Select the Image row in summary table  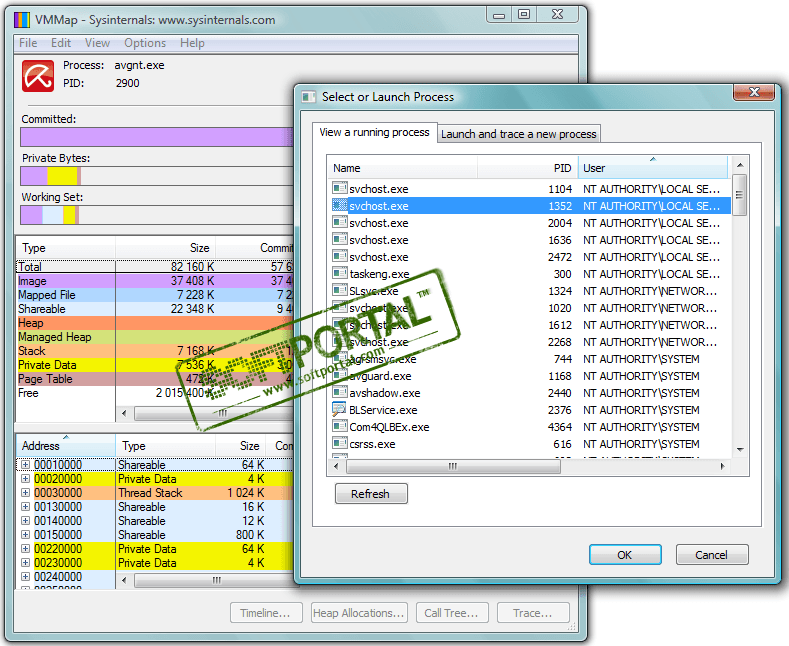click(x=154, y=281)
